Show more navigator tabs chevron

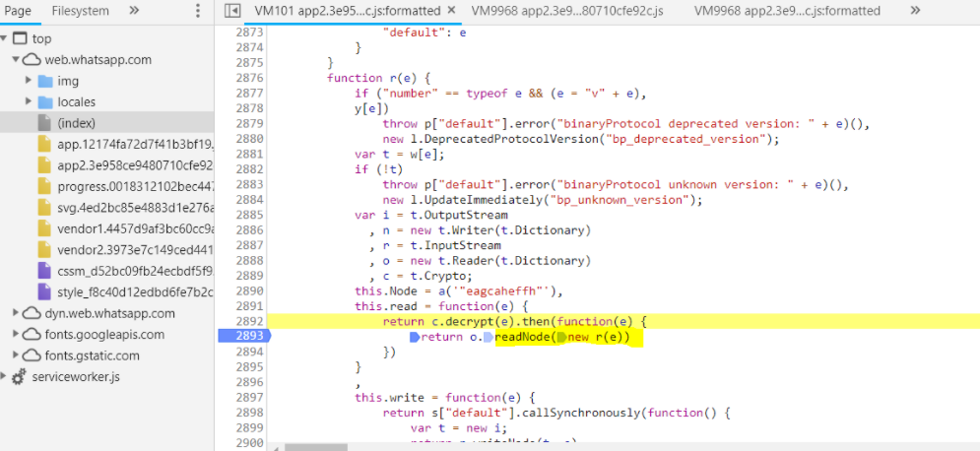click(x=134, y=11)
